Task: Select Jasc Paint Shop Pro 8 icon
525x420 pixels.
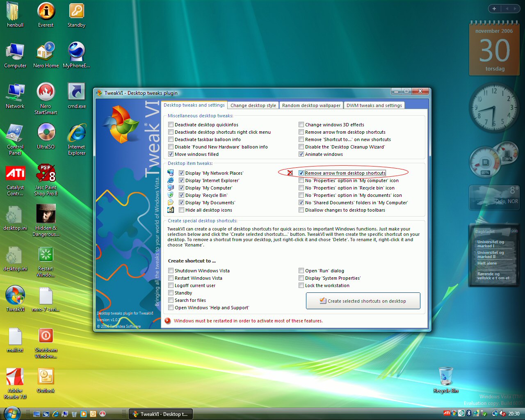Action: coord(46,180)
